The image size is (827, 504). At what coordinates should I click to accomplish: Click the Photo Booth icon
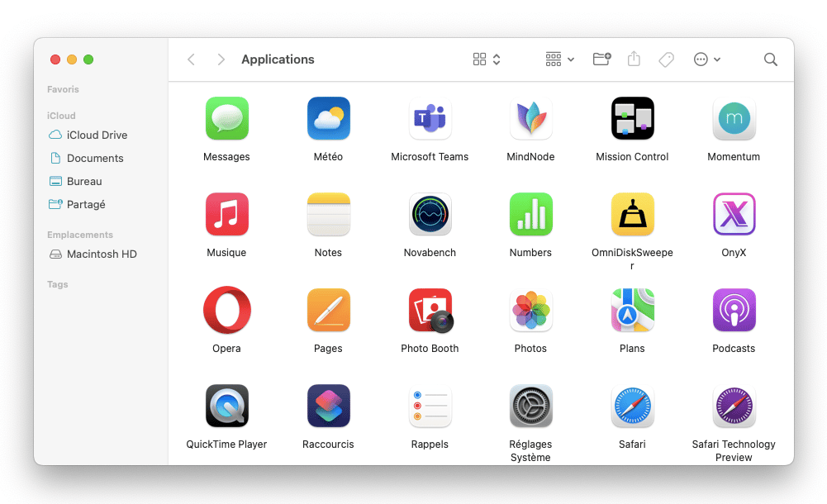coord(430,311)
